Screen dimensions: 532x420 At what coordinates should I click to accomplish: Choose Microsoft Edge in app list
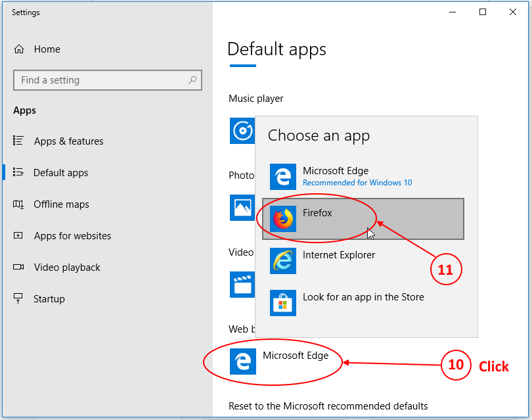363,177
